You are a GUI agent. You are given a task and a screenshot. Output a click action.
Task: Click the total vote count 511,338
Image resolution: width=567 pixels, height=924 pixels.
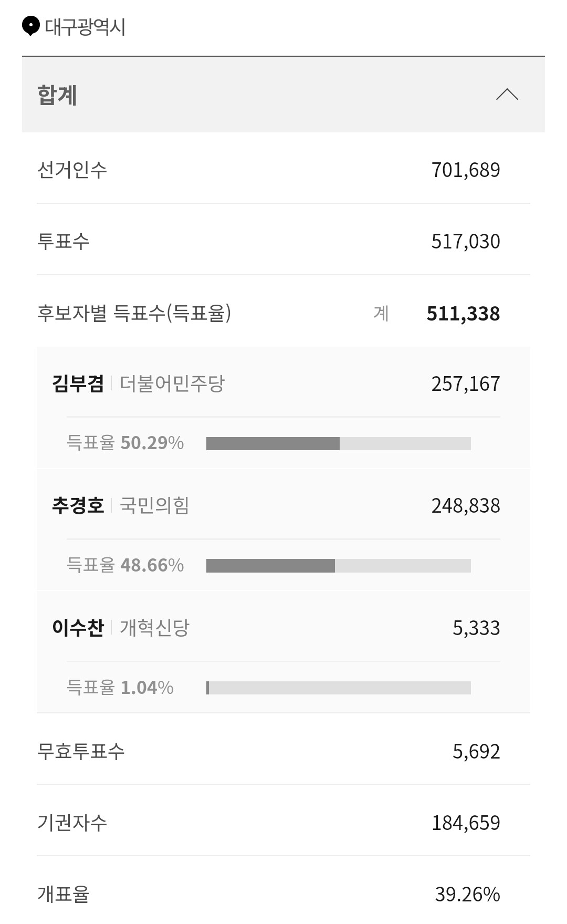point(463,314)
